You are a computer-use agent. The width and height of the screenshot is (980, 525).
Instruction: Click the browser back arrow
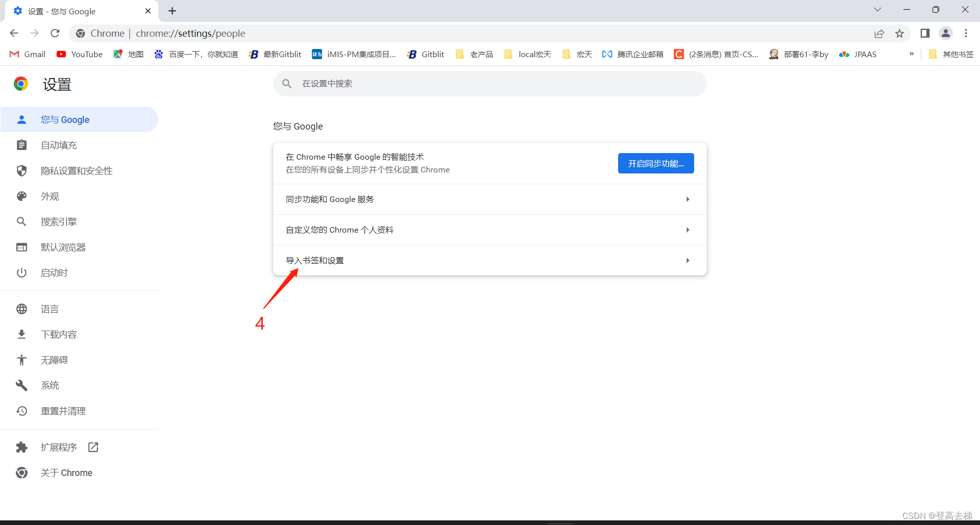[14, 33]
